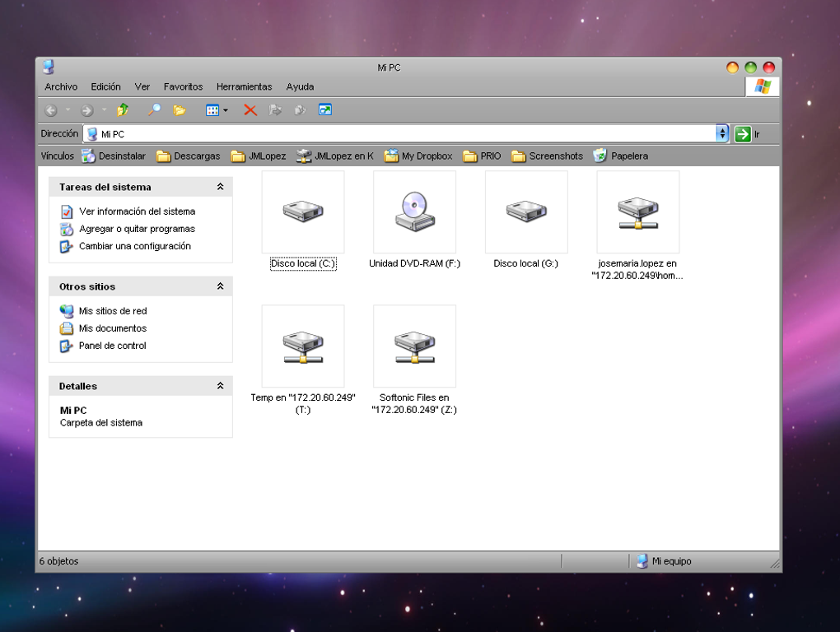Image resolution: width=840 pixels, height=632 pixels.
Task: Open the Desinstalar link in Vínculos bar
Action: [114, 156]
